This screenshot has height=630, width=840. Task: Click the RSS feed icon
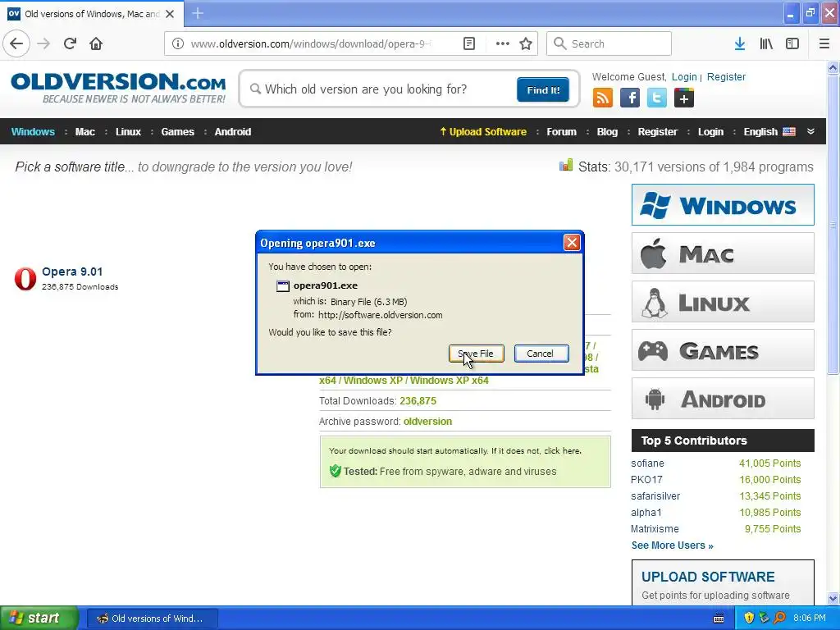(603, 98)
